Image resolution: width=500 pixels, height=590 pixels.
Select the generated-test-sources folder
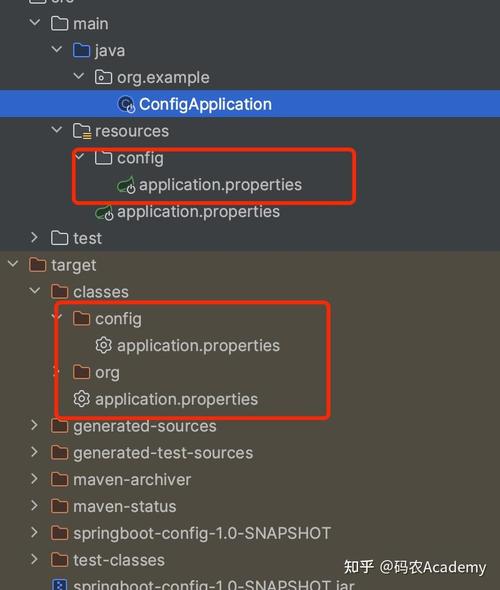pos(163,453)
